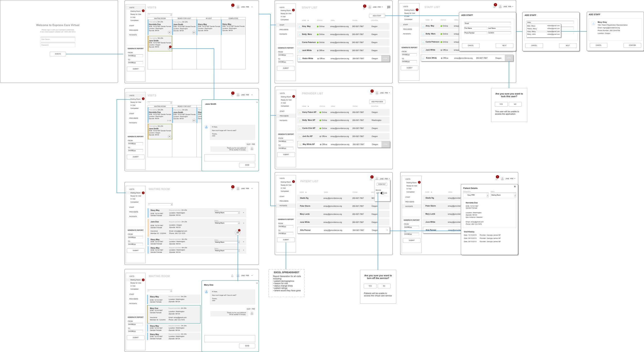This screenshot has height=352, width=644.
Task: Click FROM date field in Provider List sidebar
Action: pyautogui.click(x=286, y=141)
